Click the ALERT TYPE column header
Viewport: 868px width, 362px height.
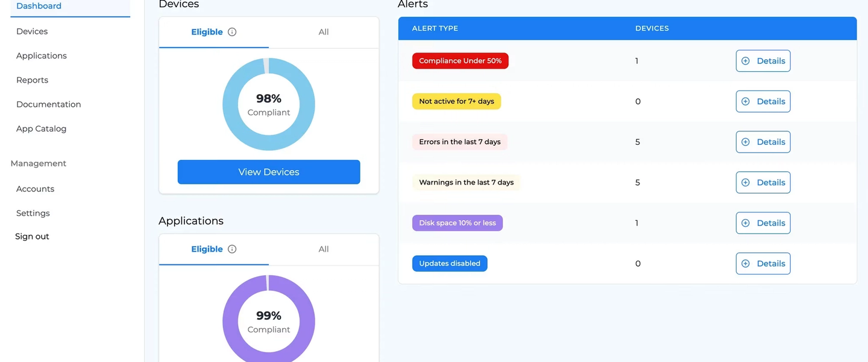coord(435,28)
